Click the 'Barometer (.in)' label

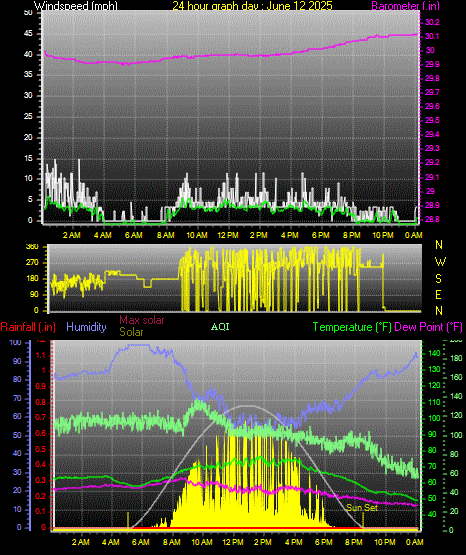point(405,6)
